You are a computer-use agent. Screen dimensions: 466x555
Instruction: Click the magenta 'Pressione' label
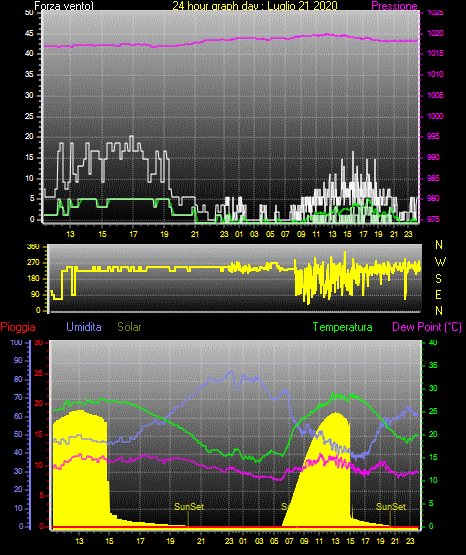pyautogui.click(x=395, y=6)
